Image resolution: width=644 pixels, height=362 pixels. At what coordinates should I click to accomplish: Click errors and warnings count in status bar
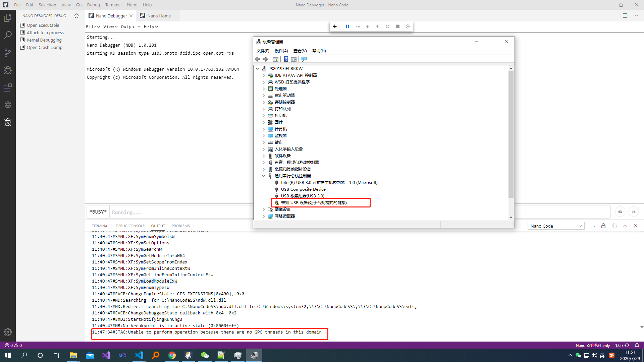coord(13,345)
